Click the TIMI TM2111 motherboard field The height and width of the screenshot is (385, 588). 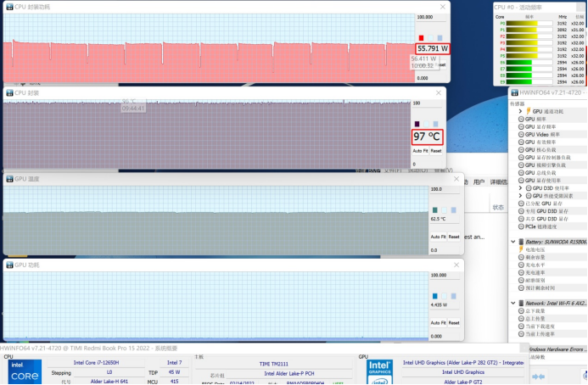pyautogui.click(x=274, y=364)
